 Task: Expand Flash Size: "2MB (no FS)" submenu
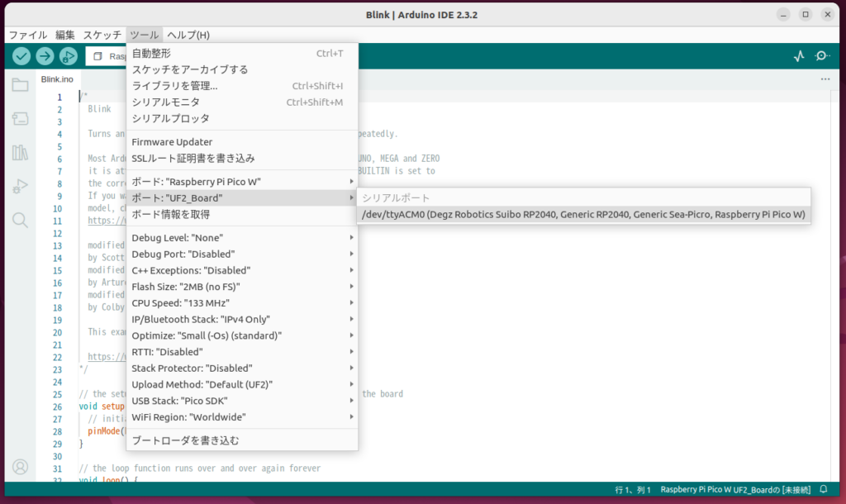[x=242, y=287]
